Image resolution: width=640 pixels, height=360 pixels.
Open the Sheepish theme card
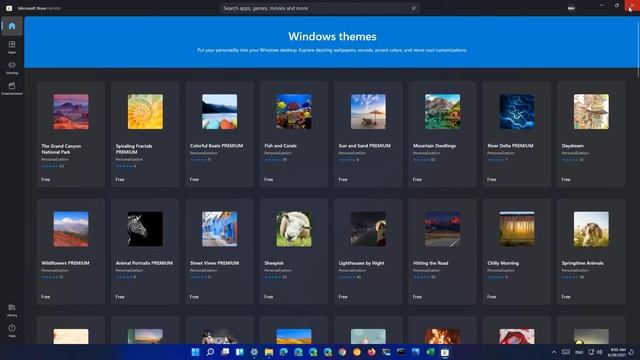pos(294,251)
